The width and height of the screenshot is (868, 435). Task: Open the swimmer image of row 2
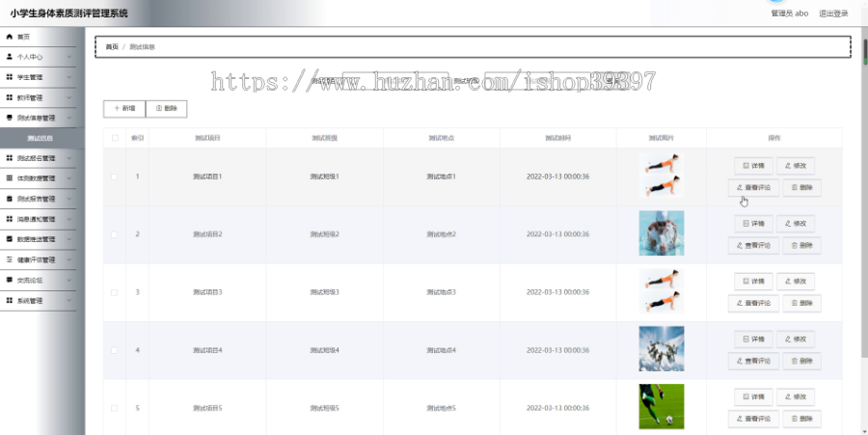(662, 233)
